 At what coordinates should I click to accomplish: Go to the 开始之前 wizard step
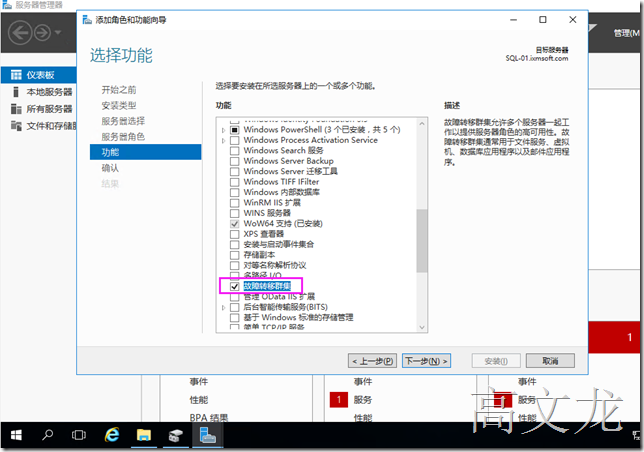pos(119,89)
